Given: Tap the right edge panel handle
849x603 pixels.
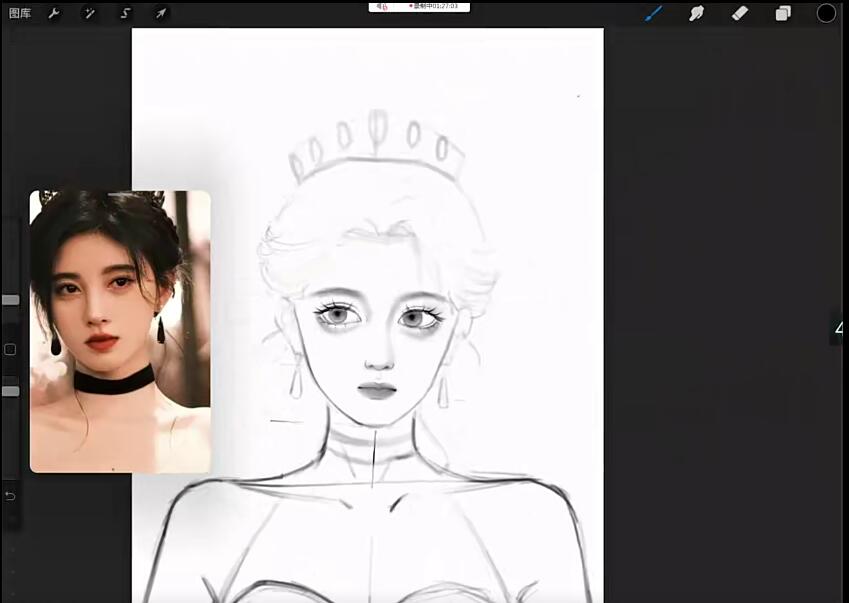Looking at the screenshot, I should tap(838, 328).
